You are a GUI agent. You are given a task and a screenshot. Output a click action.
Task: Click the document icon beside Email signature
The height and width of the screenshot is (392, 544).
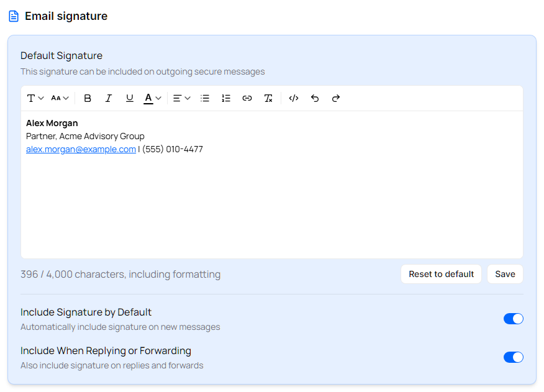(14, 16)
